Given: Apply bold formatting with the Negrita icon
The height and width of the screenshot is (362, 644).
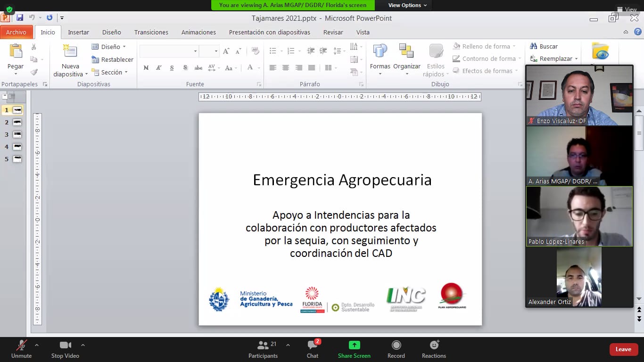Looking at the screenshot, I should click(146, 68).
